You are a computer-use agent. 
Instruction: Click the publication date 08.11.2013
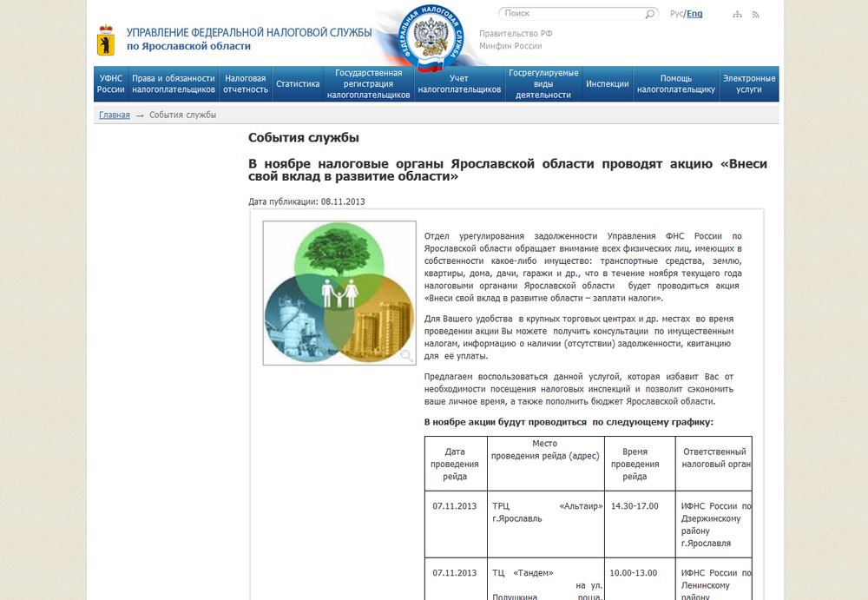tap(343, 201)
